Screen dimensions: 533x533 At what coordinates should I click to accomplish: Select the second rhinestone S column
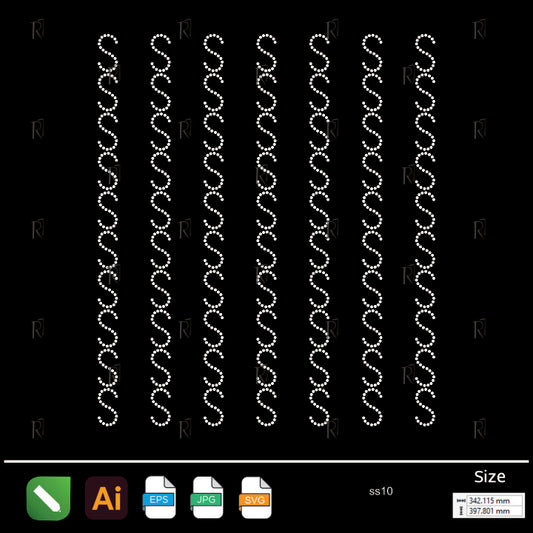pyautogui.click(x=161, y=230)
